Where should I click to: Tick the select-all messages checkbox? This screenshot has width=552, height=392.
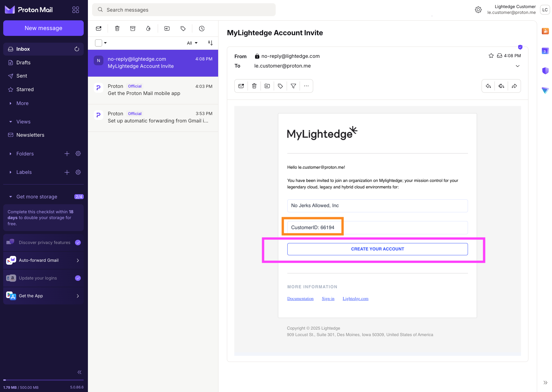[99, 43]
